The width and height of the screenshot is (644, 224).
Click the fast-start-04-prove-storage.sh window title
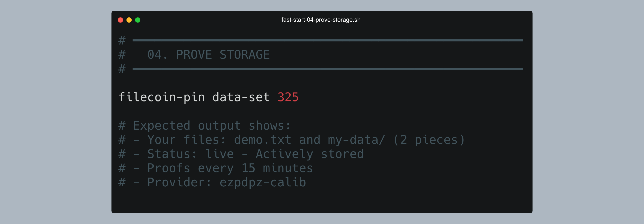click(321, 20)
